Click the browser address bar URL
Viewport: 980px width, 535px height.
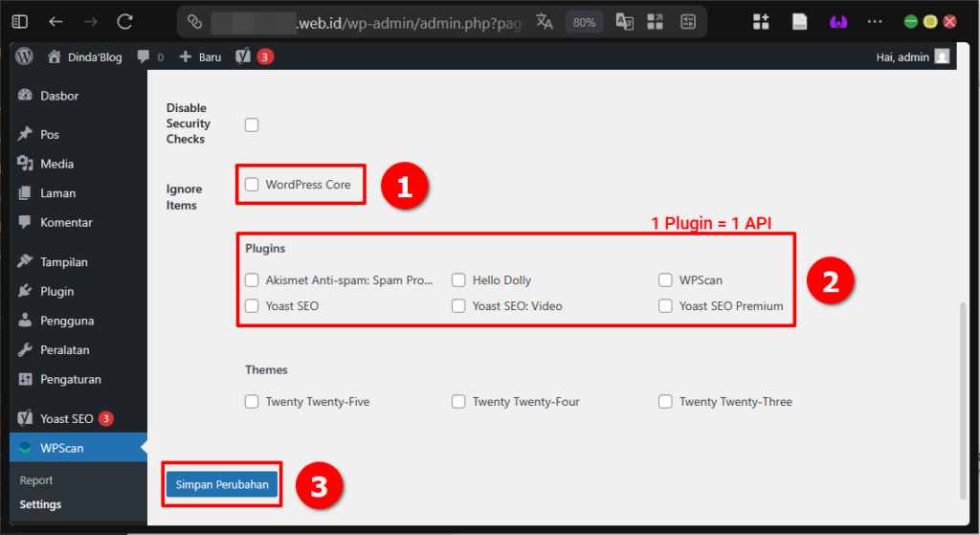pyautogui.click(x=410, y=23)
